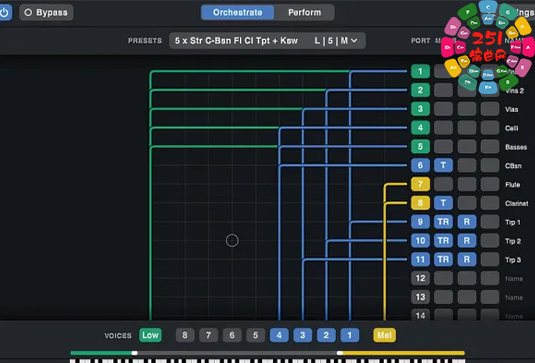
Task: Click the Basses name label
Action: pos(516,147)
